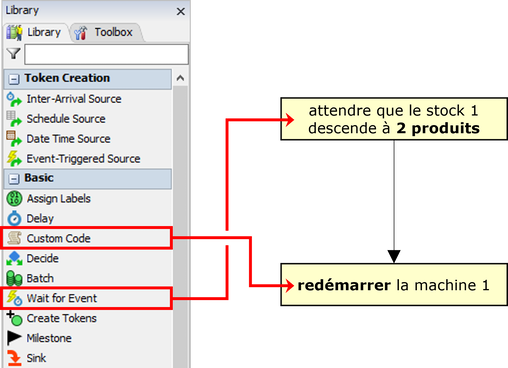508x368 pixels.
Task: Click the Assign Labels activity icon
Action: click(14, 199)
